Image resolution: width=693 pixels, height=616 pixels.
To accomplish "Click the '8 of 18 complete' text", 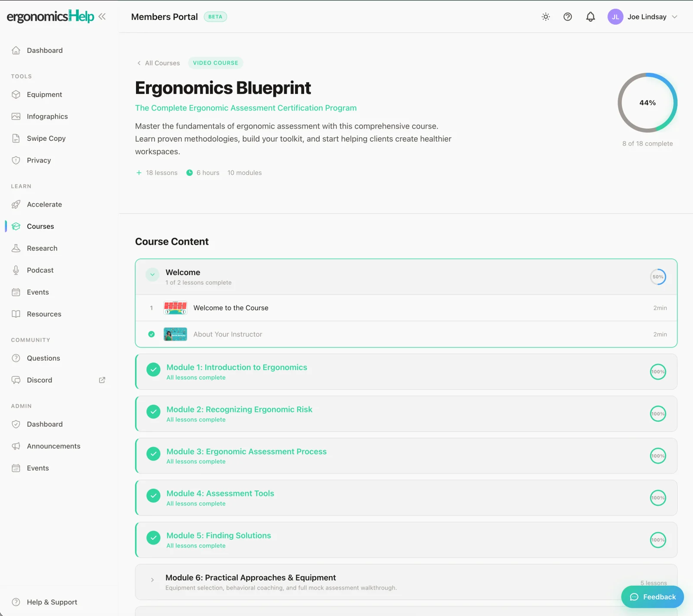I will point(648,143).
